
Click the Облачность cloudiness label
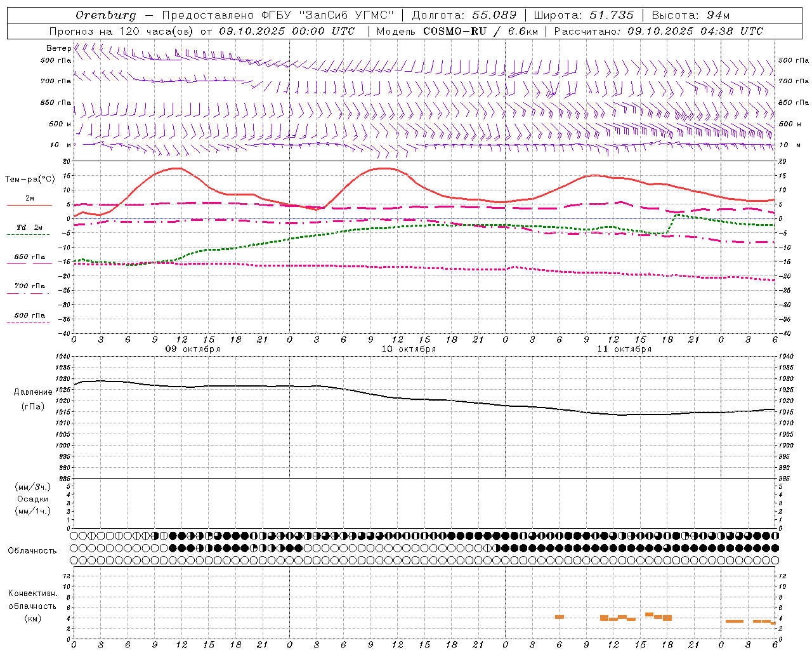pos(32,551)
